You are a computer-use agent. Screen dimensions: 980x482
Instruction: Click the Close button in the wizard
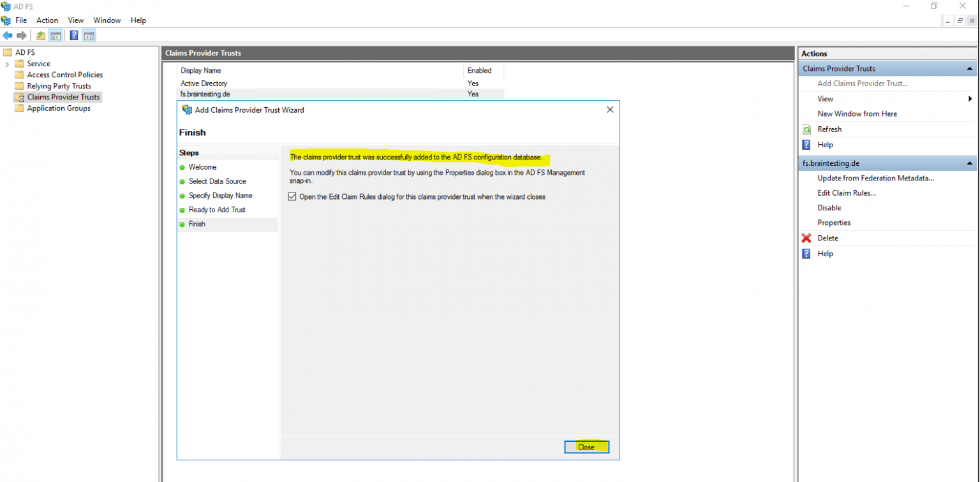[x=586, y=446]
